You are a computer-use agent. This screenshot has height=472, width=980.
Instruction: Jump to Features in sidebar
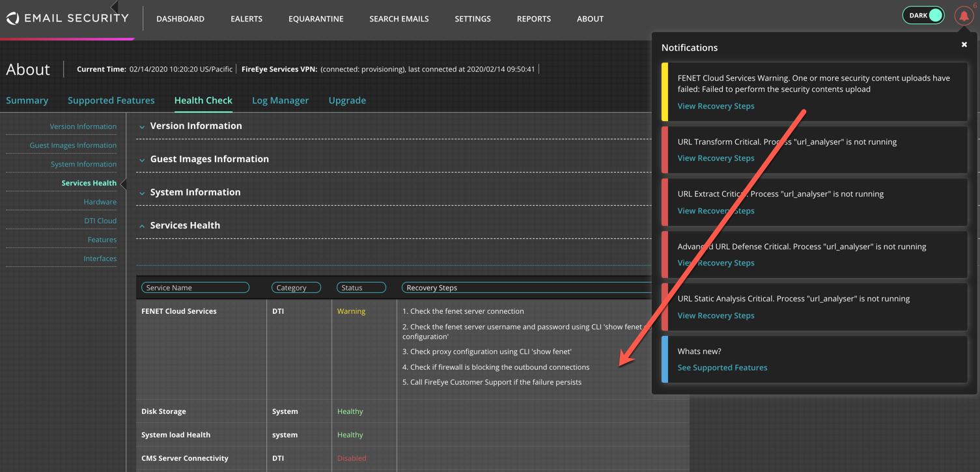pos(102,240)
